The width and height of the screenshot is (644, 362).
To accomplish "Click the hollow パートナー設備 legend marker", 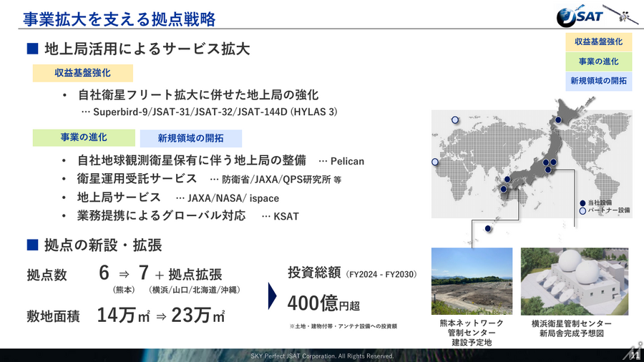I will tap(582, 211).
